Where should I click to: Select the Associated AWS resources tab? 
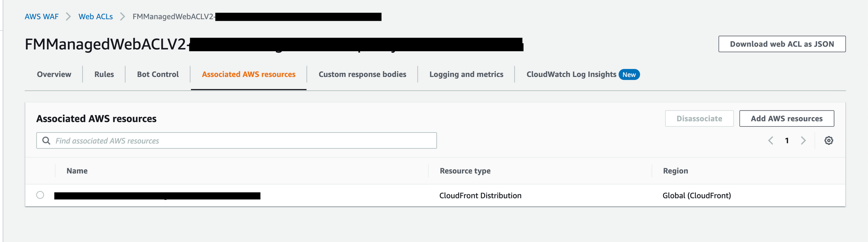point(249,74)
